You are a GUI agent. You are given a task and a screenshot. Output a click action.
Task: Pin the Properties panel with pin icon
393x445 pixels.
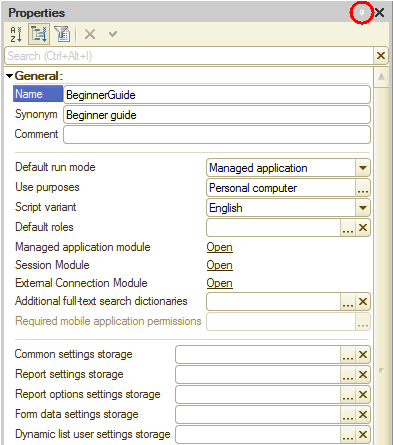point(362,13)
